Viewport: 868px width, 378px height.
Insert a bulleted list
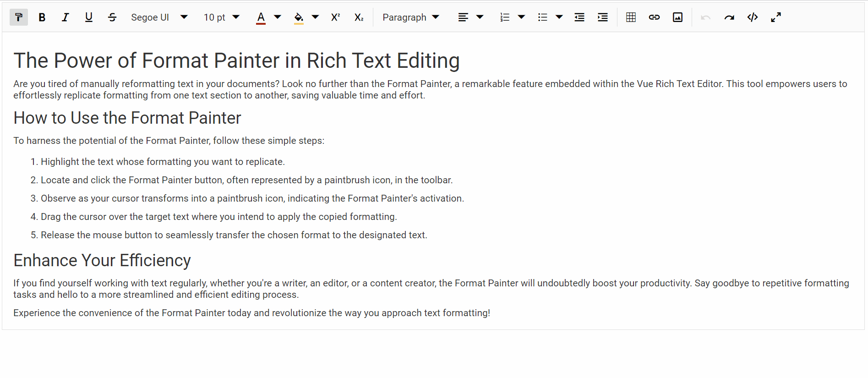point(543,17)
